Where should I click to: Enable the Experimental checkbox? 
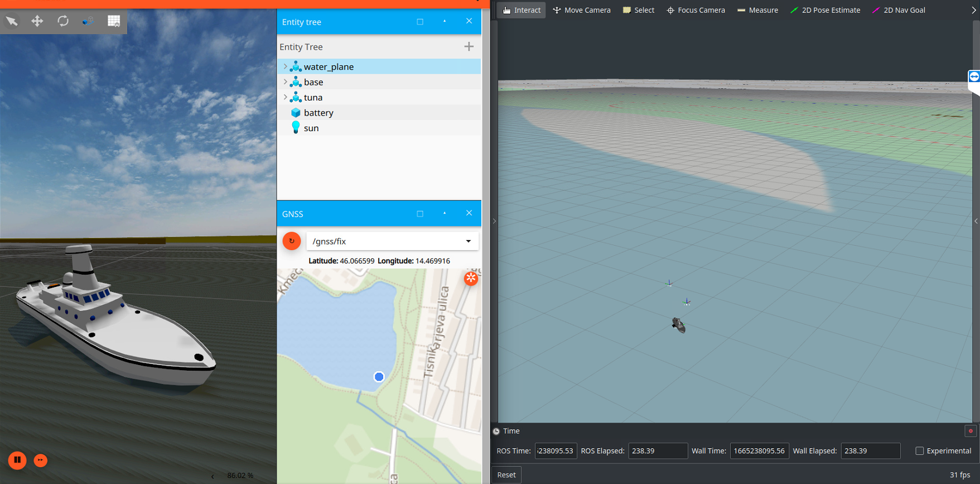(x=919, y=451)
